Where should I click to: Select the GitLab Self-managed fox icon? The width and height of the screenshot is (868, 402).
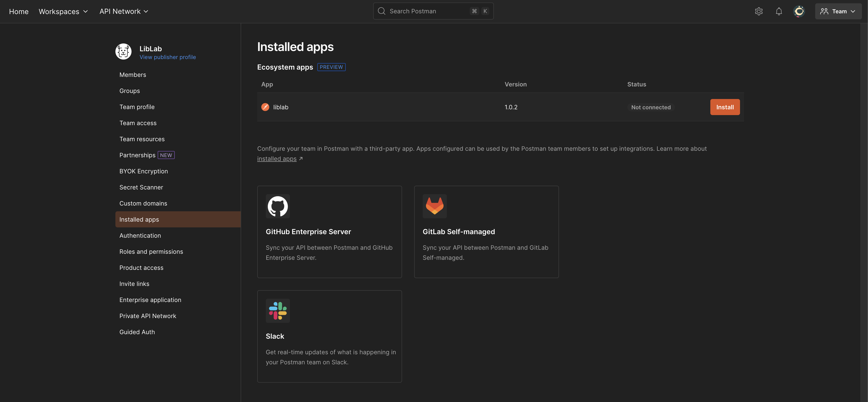tap(435, 206)
